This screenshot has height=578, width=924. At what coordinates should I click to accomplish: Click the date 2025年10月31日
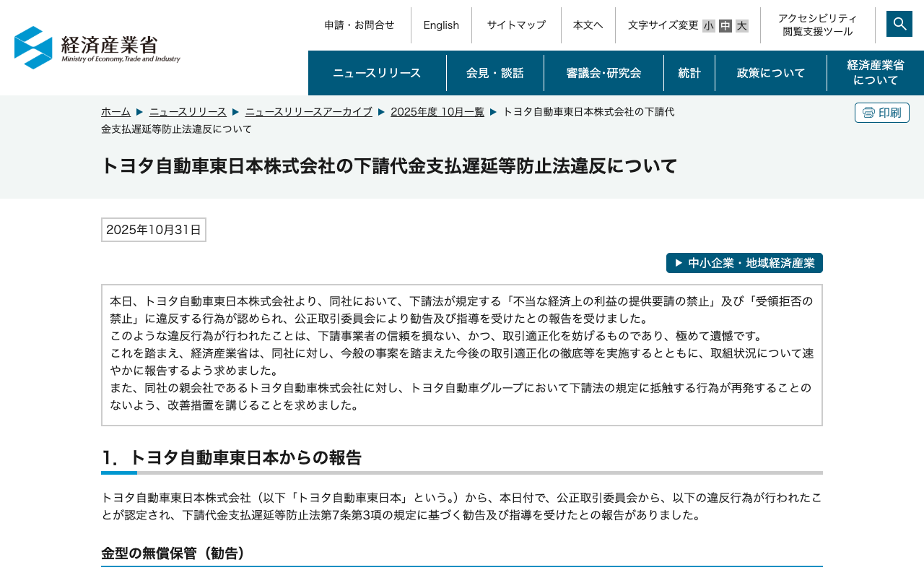pyautogui.click(x=154, y=230)
